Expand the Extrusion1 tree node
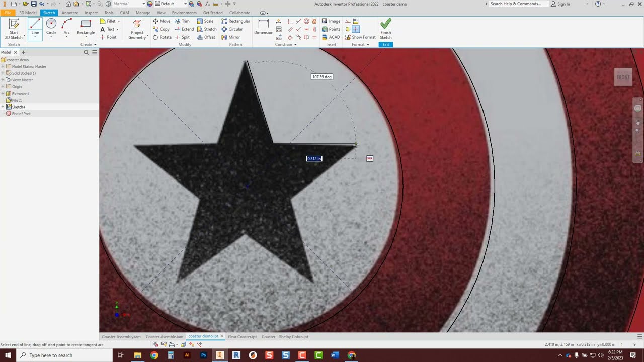644x362 pixels. point(3,94)
